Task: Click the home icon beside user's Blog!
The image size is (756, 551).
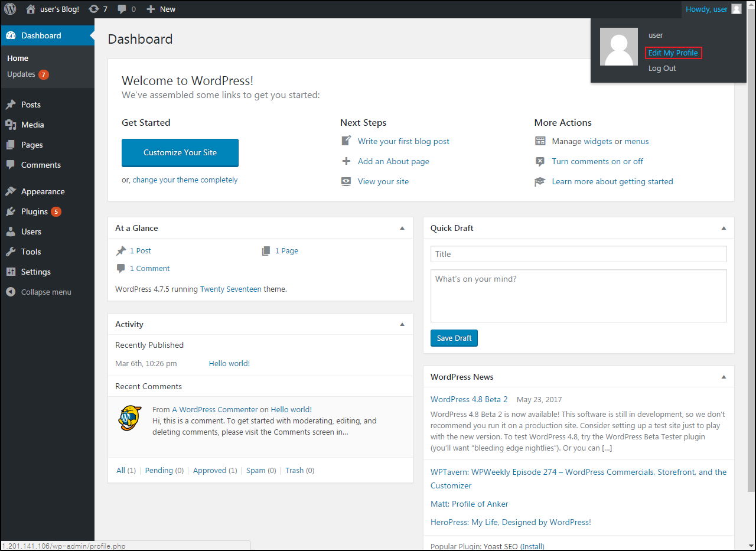Action: tap(31, 9)
